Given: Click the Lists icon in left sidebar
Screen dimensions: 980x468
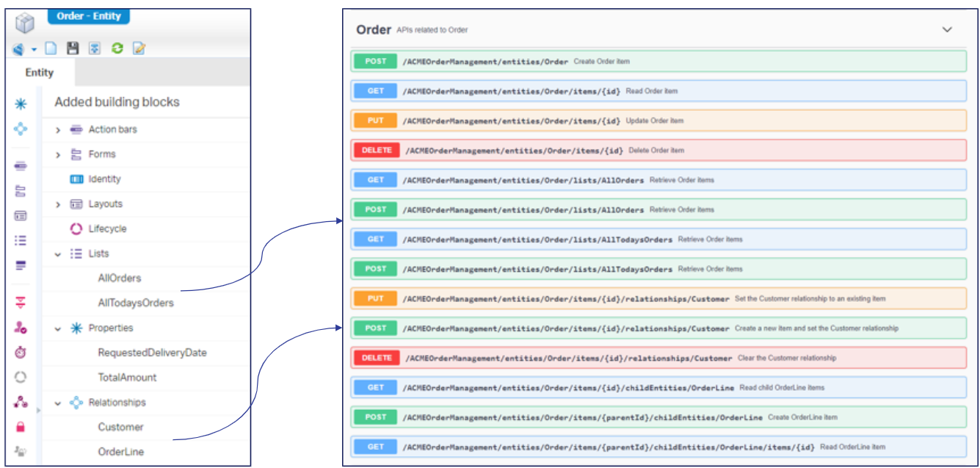Looking at the screenshot, I should 21,240.
